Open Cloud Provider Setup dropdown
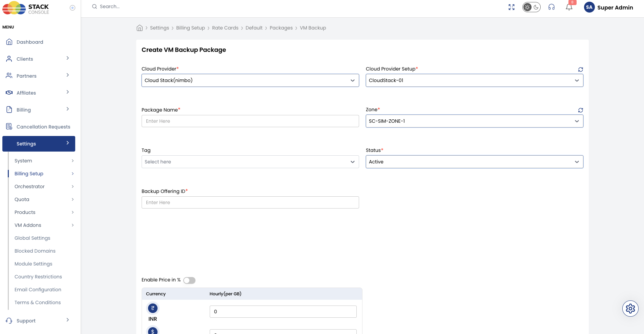Image resolution: width=644 pixels, height=334 pixels. [x=475, y=80]
